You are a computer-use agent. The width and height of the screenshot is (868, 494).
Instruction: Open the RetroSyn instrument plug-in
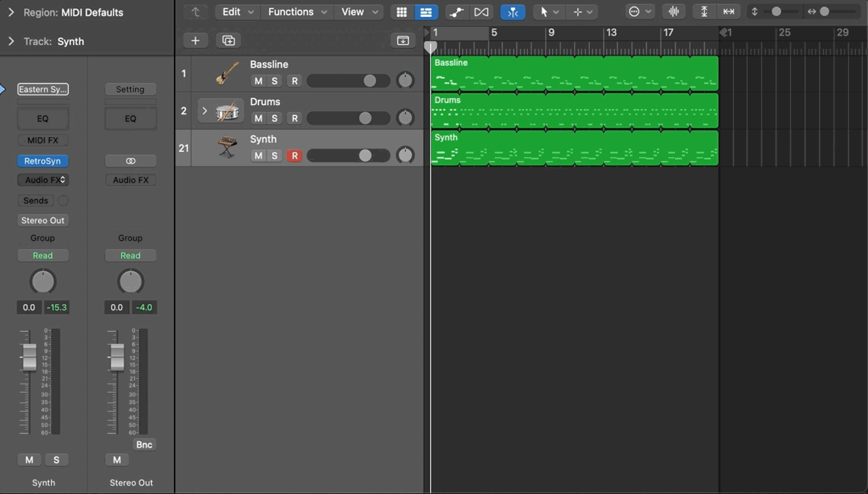(43, 161)
